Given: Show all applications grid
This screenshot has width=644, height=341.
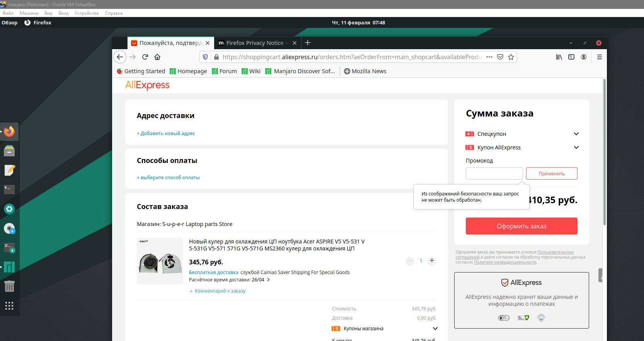Looking at the screenshot, I should (9, 306).
